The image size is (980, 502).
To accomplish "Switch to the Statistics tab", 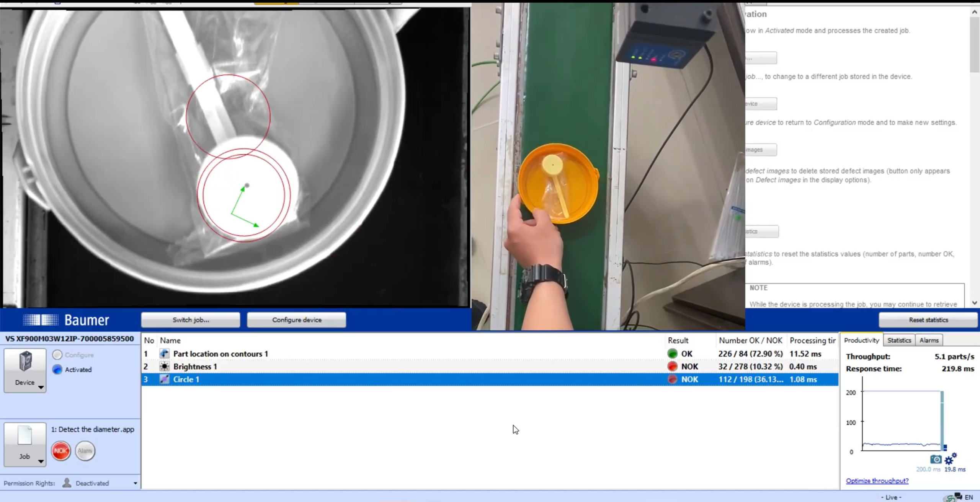I will tap(899, 340).
